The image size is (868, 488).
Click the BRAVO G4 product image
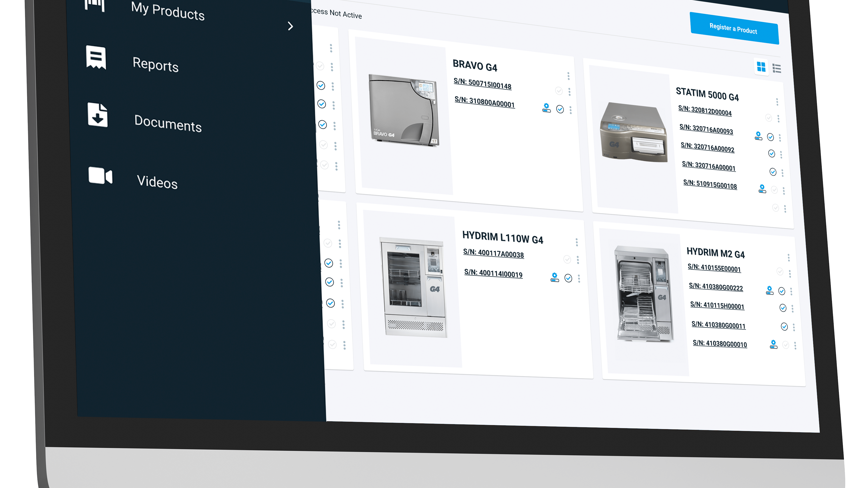click(404, 110)
